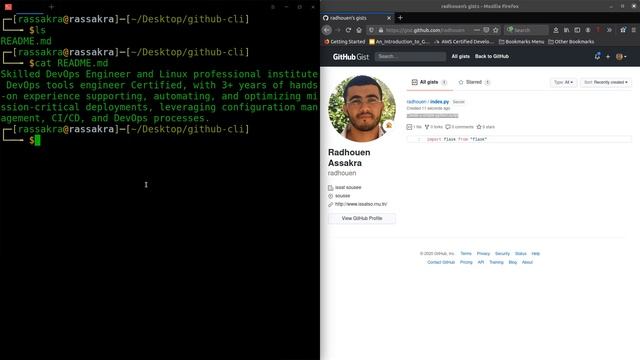Image resolution: width=640 pixels, height=360 pixels.
Task: Click the status badge on avatar
Action: pyautogui.click(x=389, y=125)
